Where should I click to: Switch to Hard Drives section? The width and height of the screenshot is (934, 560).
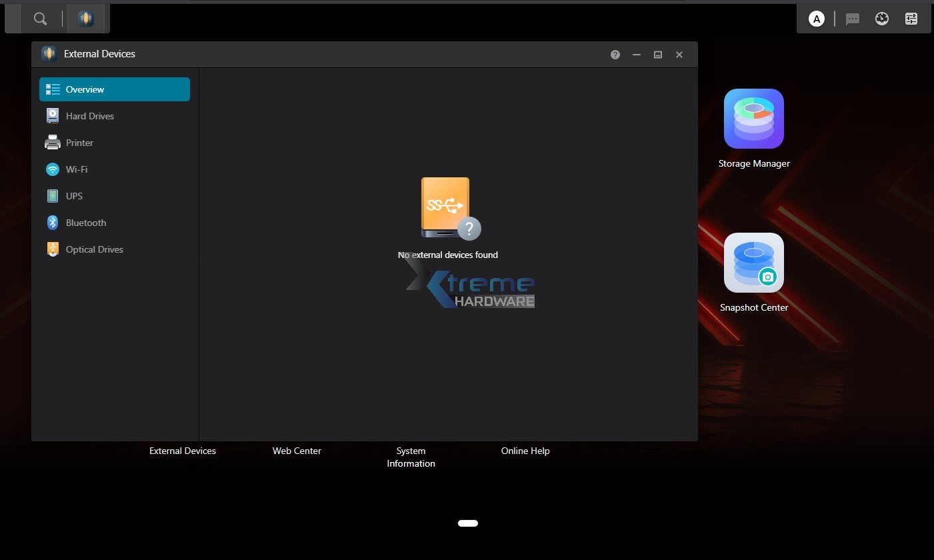point(89,116)
